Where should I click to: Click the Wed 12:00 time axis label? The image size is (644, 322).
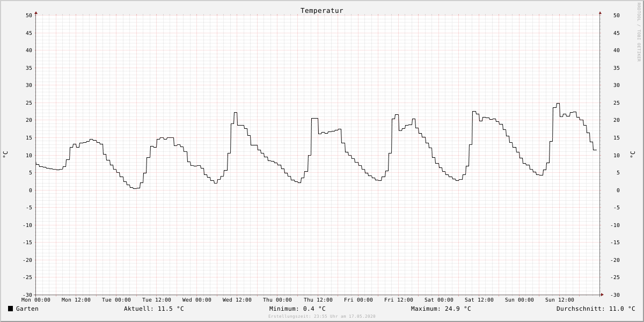[237, 300]
